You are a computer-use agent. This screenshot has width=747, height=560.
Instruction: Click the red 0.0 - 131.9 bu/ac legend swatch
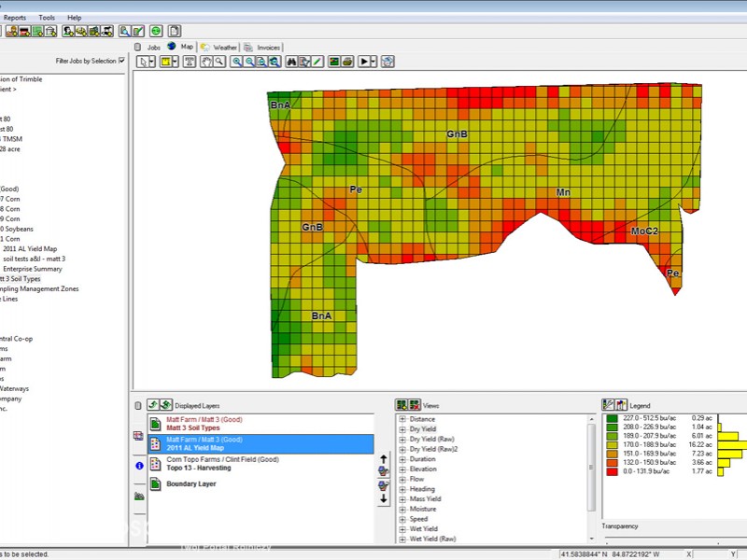(x=610, y=471)
